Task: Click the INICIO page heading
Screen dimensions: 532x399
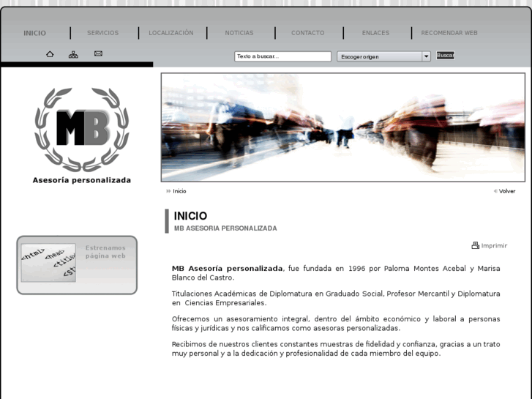Action: [x=190, y=216]
